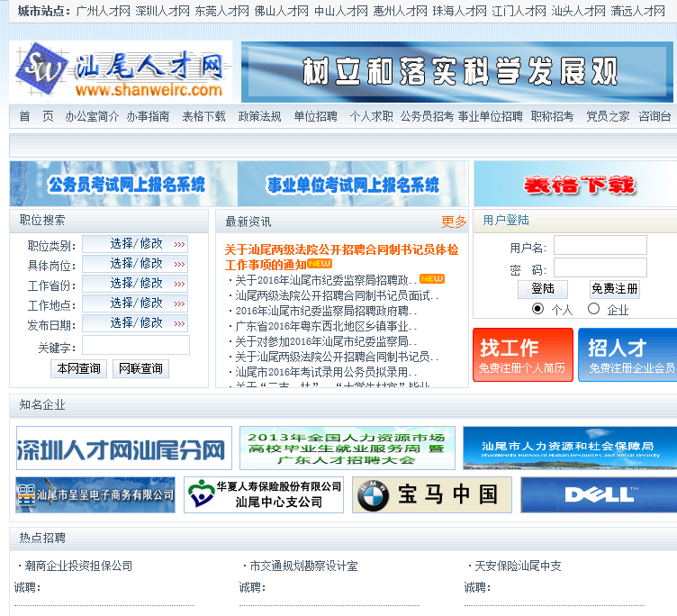The width and height of the screenshot is (677, 616).
Task: Open 政策法规 menu item
Action: click(259, 117)
